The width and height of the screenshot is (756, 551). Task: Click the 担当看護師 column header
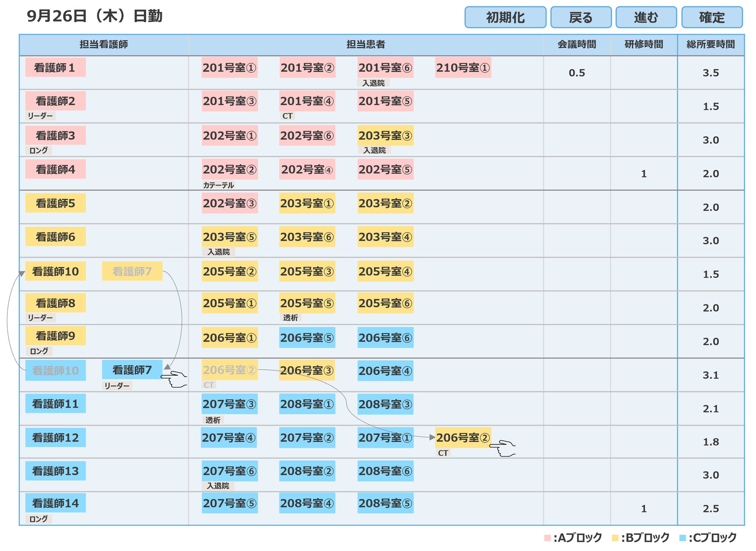104,44
